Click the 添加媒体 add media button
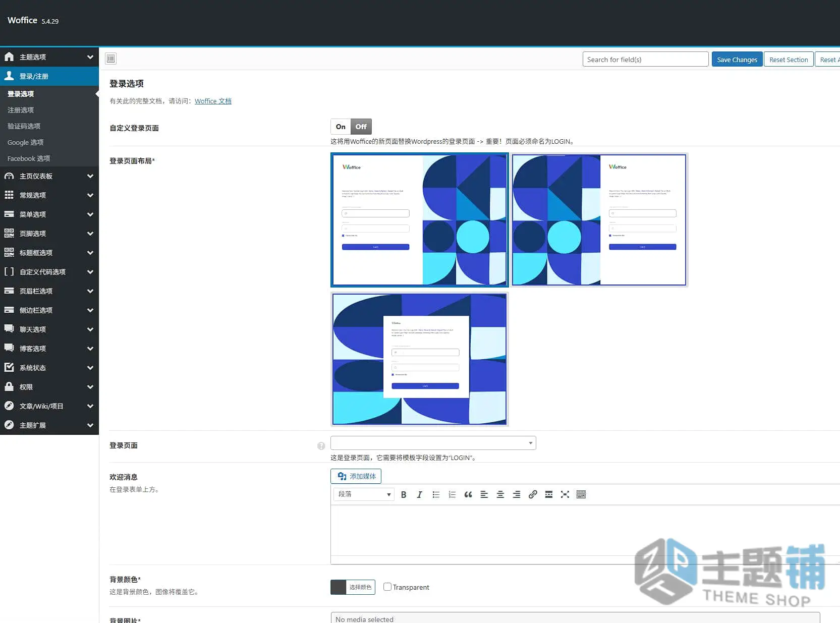840x623 pixels. click(356, 476)
